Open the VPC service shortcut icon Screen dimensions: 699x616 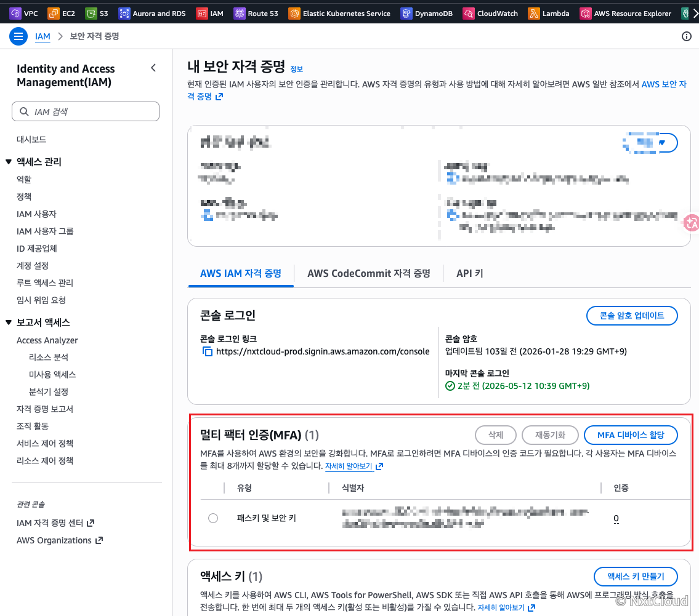[15, 14]
